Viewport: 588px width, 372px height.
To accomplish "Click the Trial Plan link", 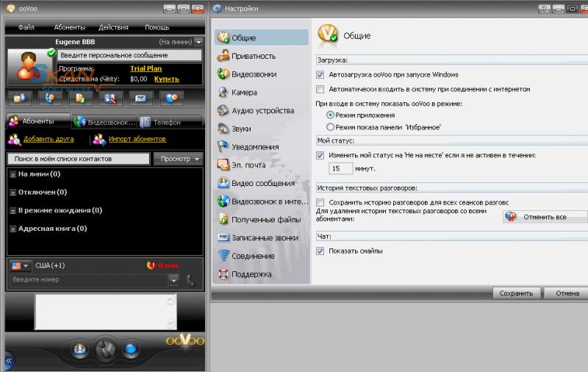I will coord(146,68).
